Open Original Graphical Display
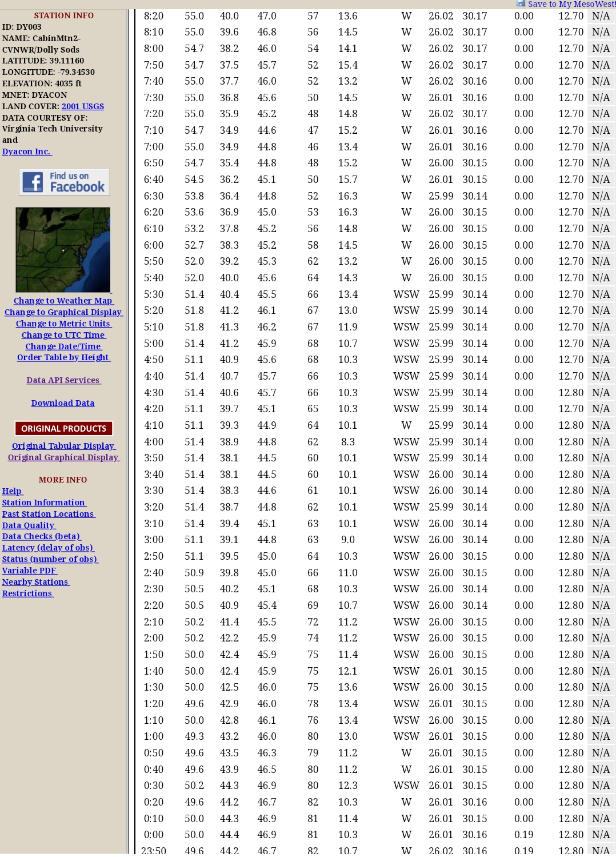The image size is (616, 857). coord(63,457)
